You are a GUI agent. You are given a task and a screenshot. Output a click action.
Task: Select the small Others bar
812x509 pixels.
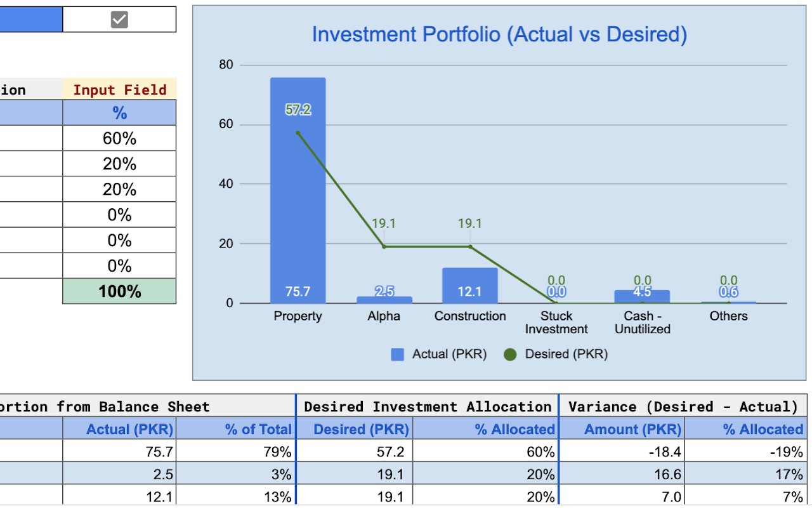[x=728, y=301]
